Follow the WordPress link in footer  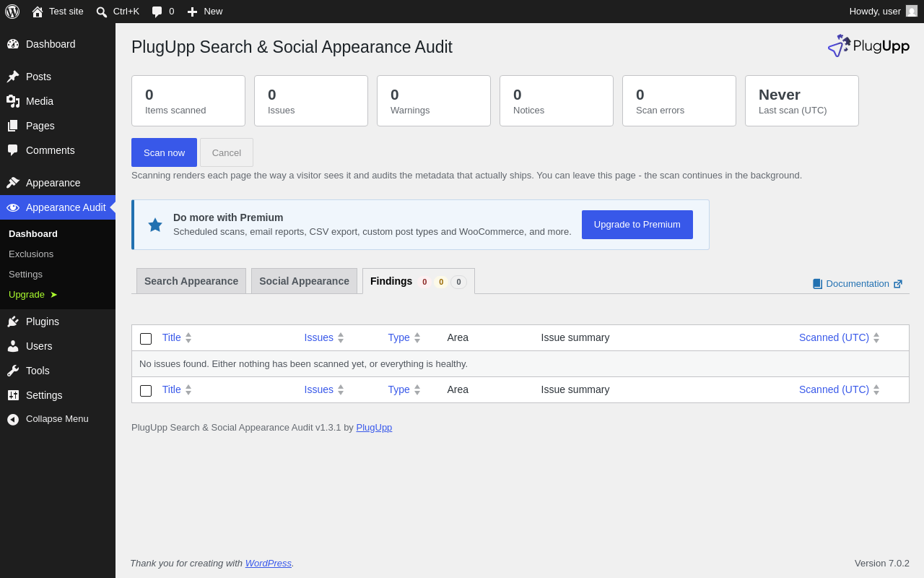(x=269, y=563)
